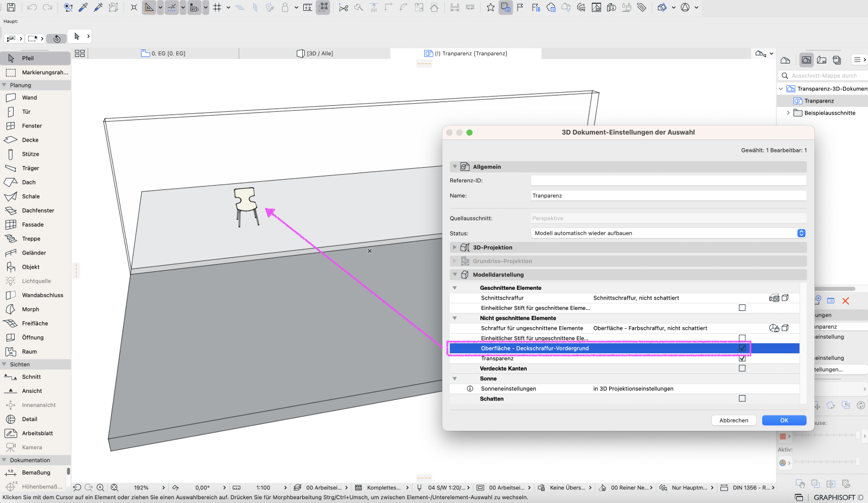
Task: Collapse the Modelldarstellung section
Action: click(455, 275)
